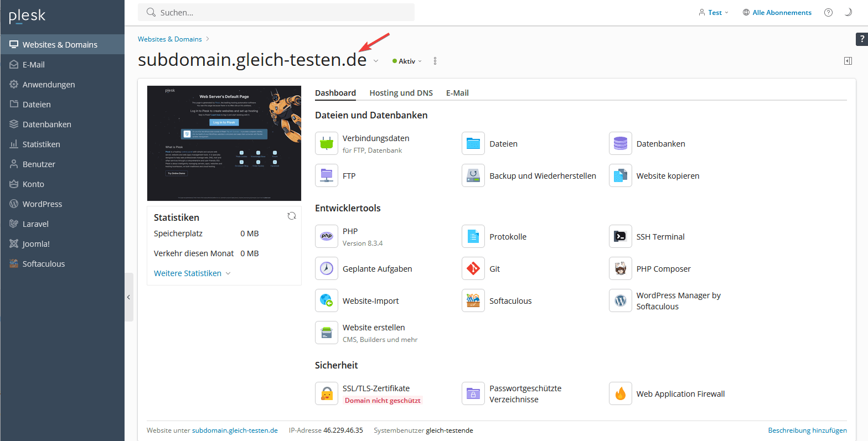Open the SSL/TLS-Zertifikate lock icon

coord(326,394)
